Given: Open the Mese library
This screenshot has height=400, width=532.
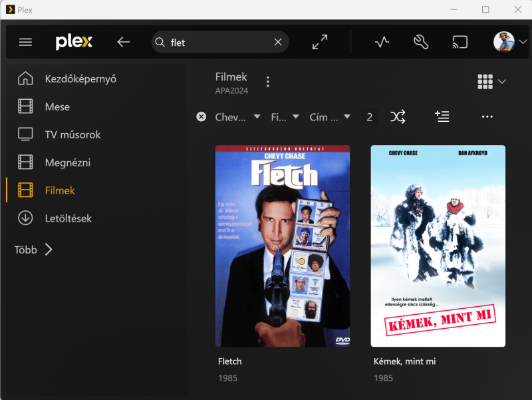Looking at the screenshot, I should (57, 106).
